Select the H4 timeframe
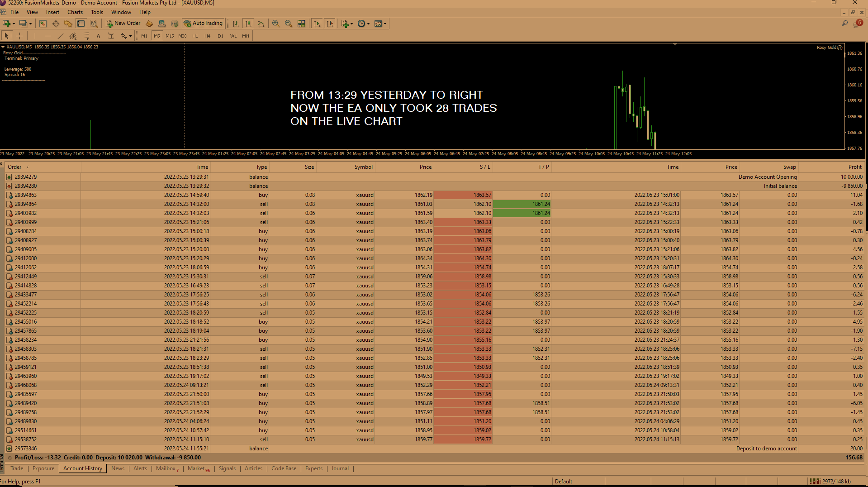The image size is (868, 487). pyautogui.click(x=208, y=36)
